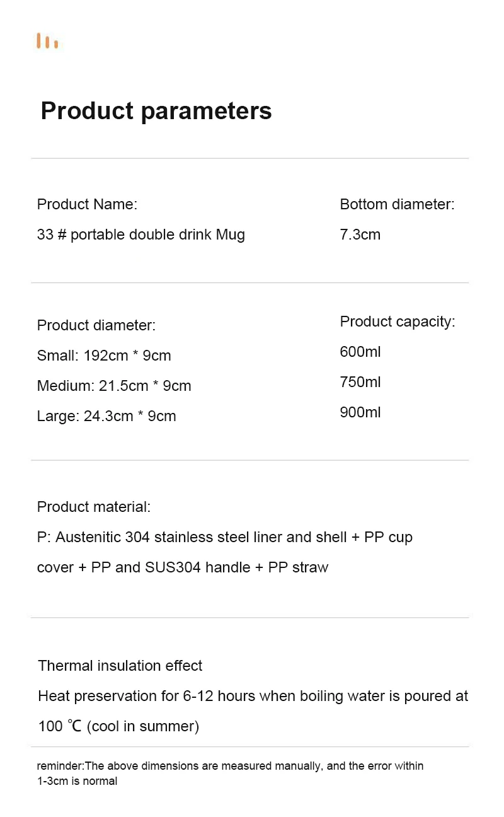Click the Austenitic 304 stainless steel line
504x817 pixels.
click(225, 537)
